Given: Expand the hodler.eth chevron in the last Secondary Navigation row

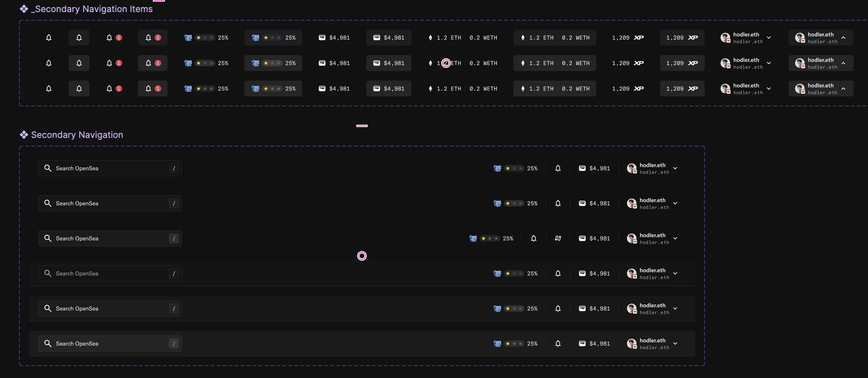Looking at the screenshot, I should pyautogui.click(x=675, y=343).
